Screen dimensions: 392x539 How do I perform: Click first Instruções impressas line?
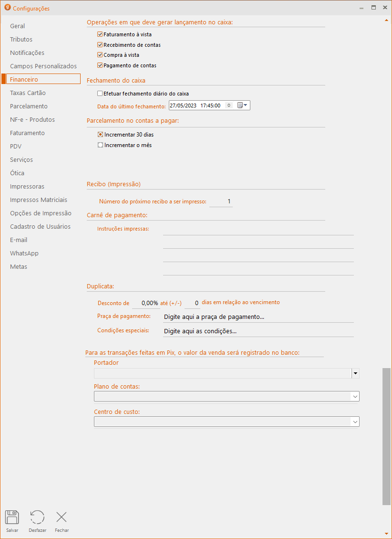258,230
